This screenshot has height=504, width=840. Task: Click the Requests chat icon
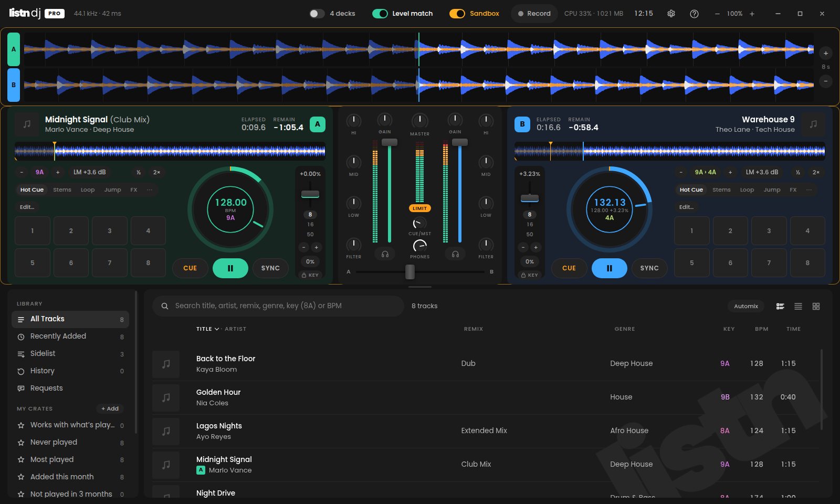point(21,388)
